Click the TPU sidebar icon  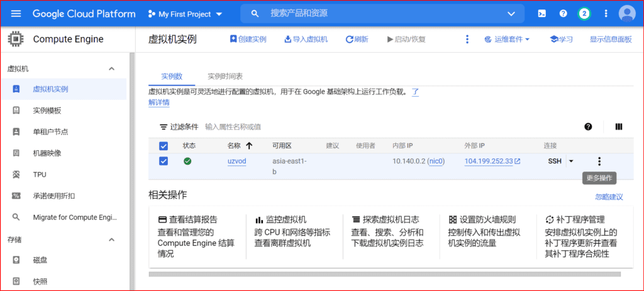coord(16,175)
